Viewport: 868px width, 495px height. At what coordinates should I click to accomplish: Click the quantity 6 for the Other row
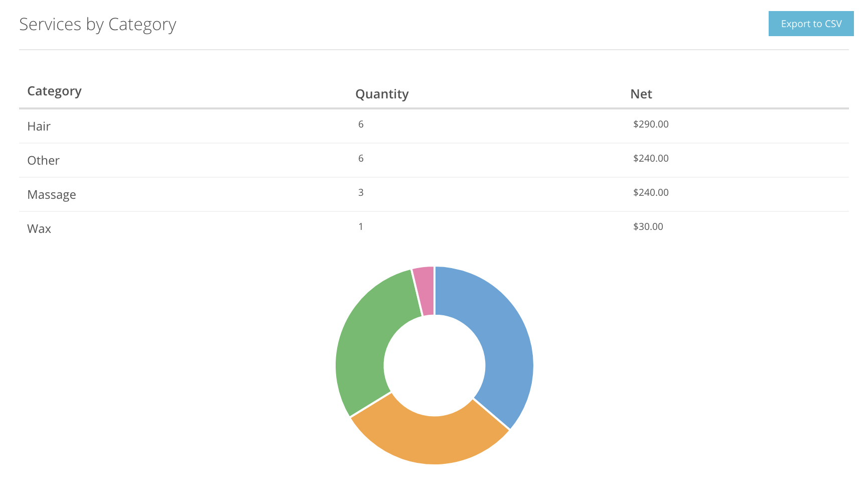coord(361,158)
